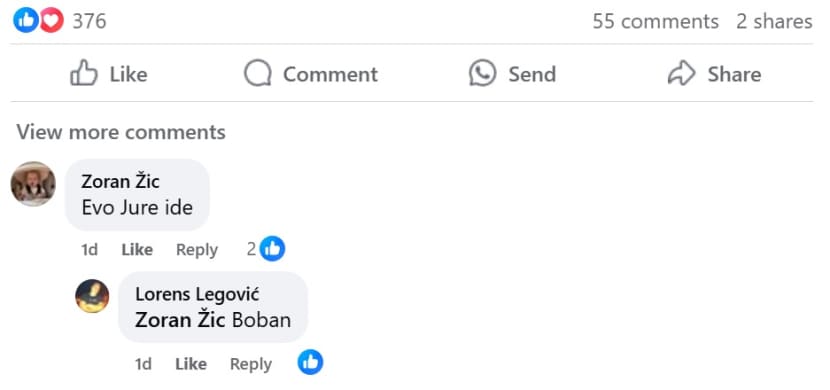Open Lorens Legović's profile name link
This screenshot has height=390, width=830.
point(197,295)
